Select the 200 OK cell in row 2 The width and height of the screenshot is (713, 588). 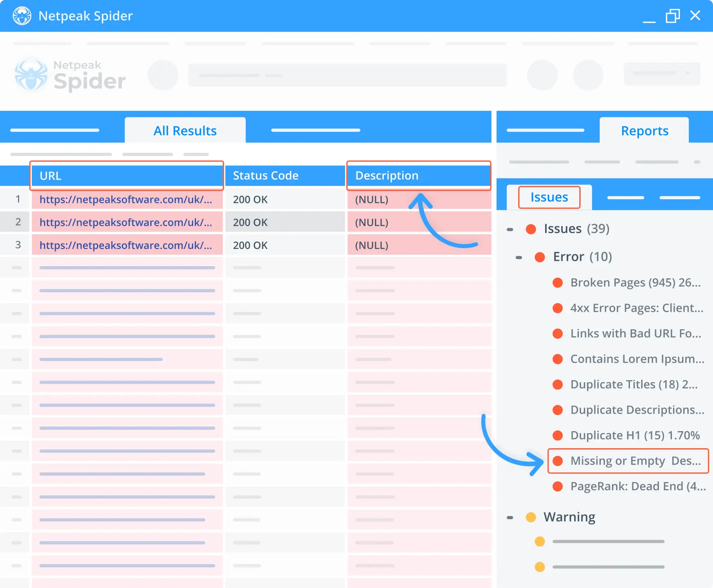pyautogui.click(x=285, y=222)
